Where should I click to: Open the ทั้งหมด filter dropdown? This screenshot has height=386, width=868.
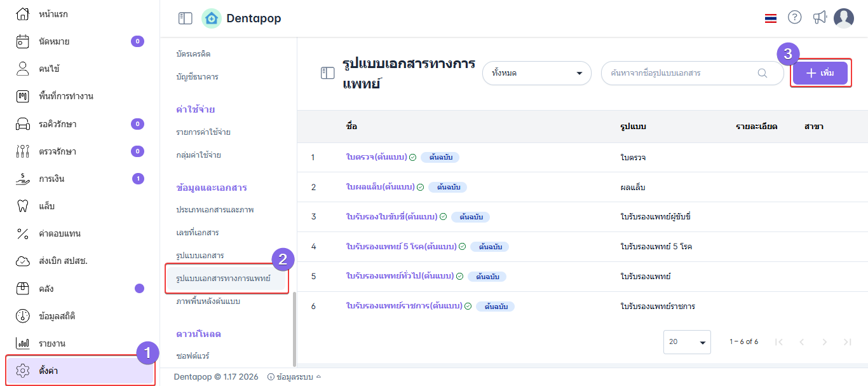pyautogui.click(x=536, y=73)
